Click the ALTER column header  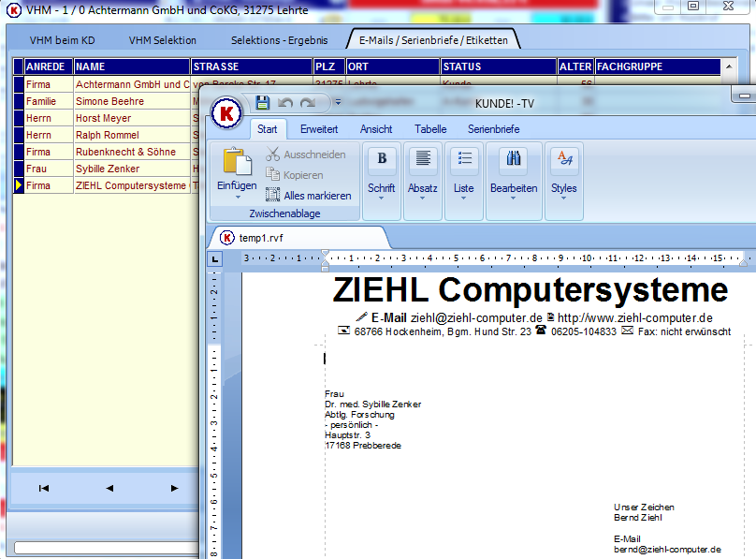pos(575,66)
